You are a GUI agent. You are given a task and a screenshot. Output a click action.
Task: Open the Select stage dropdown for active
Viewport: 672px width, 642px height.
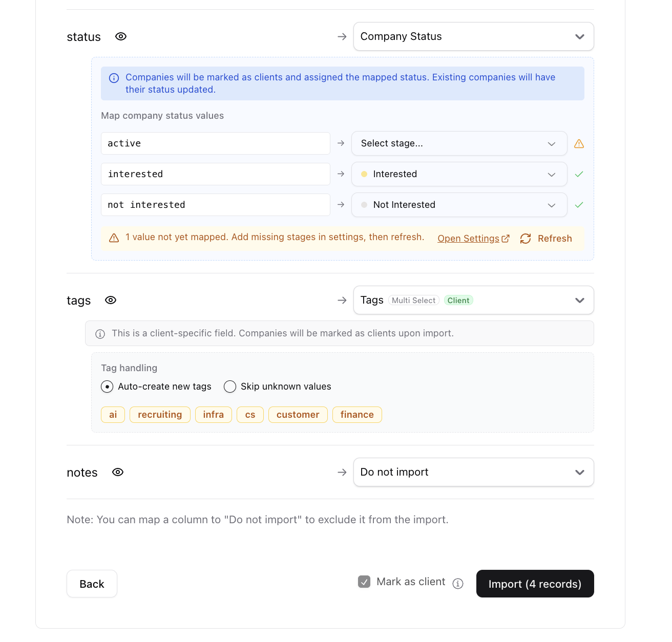(459, 143)
